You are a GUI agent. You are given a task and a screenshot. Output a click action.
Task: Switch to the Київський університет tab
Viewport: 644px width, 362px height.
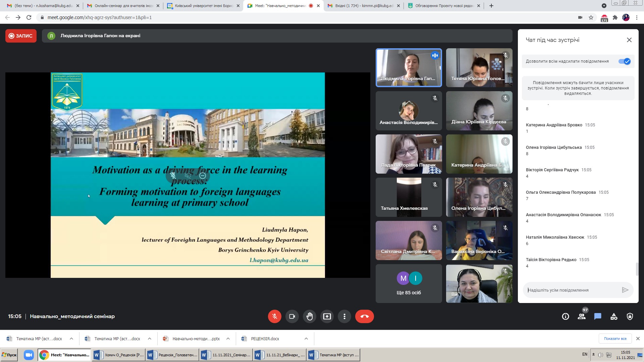point(203,6)
